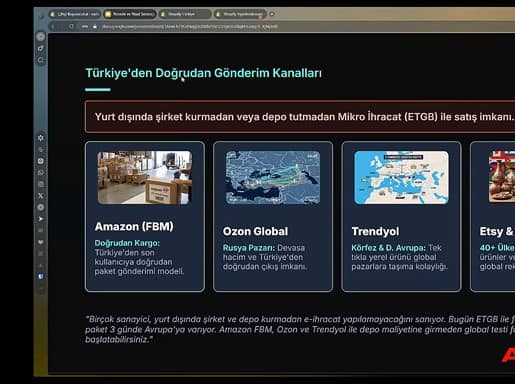Switch to the tab with the red notification dot

241,14
